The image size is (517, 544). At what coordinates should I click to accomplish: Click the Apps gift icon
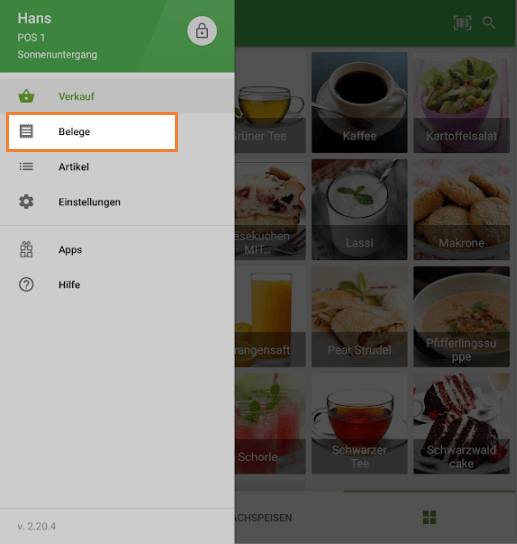pyautogui.click(x=26, y=249)
